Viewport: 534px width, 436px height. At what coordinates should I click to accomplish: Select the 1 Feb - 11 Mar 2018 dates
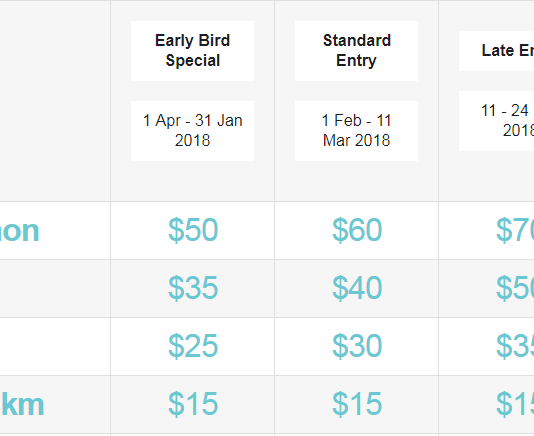[x=356, y=131]
